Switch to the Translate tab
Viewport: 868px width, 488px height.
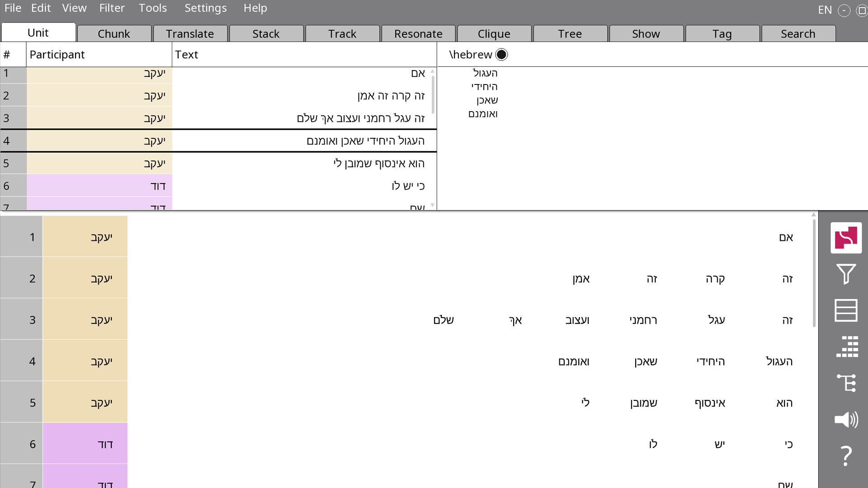pyautogui.click(x=190, y=33)
